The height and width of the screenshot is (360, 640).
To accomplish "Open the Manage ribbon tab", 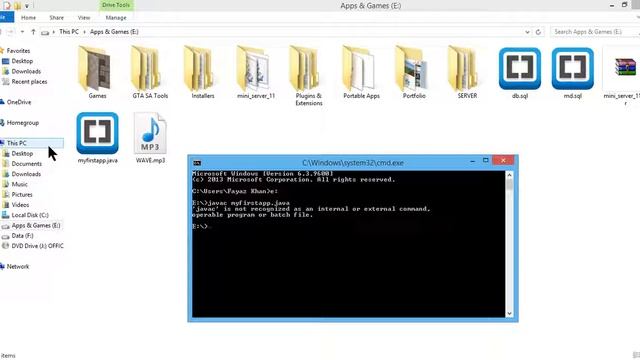I will pos(116,18).
